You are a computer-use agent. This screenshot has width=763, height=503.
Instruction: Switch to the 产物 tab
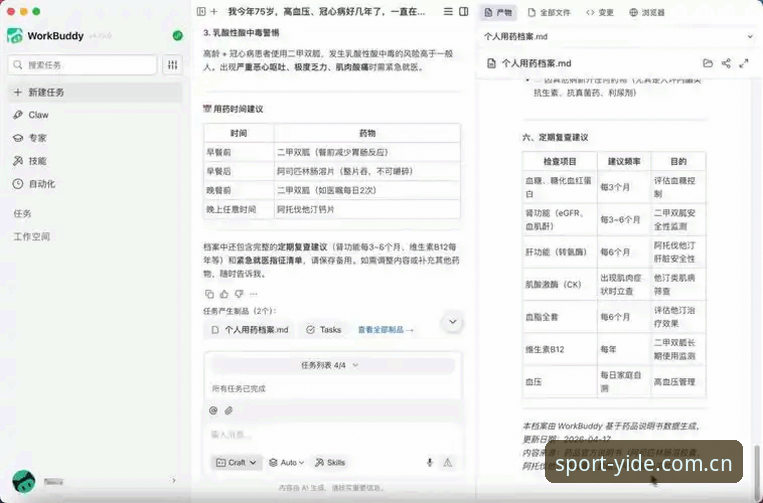[x=498, y=12]
